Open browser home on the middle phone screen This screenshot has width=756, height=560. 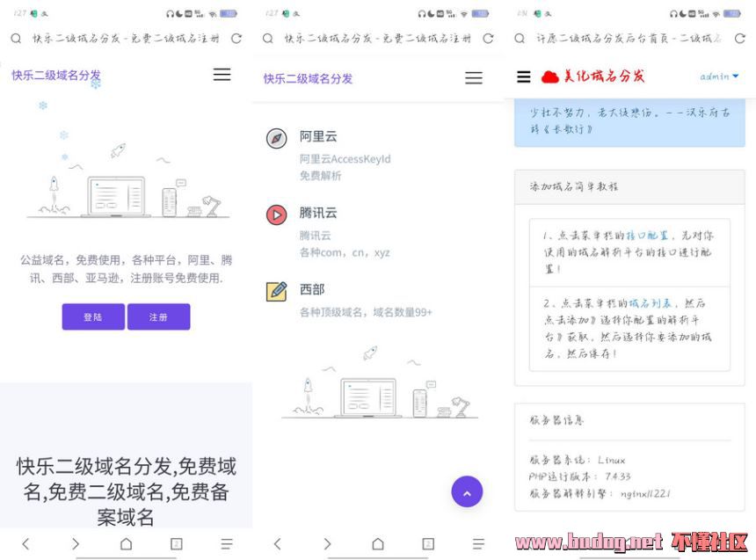coord(378,544)
